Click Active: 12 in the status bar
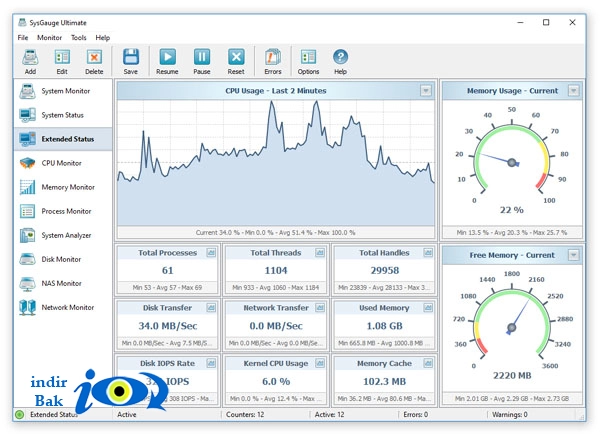 (329, 414)
